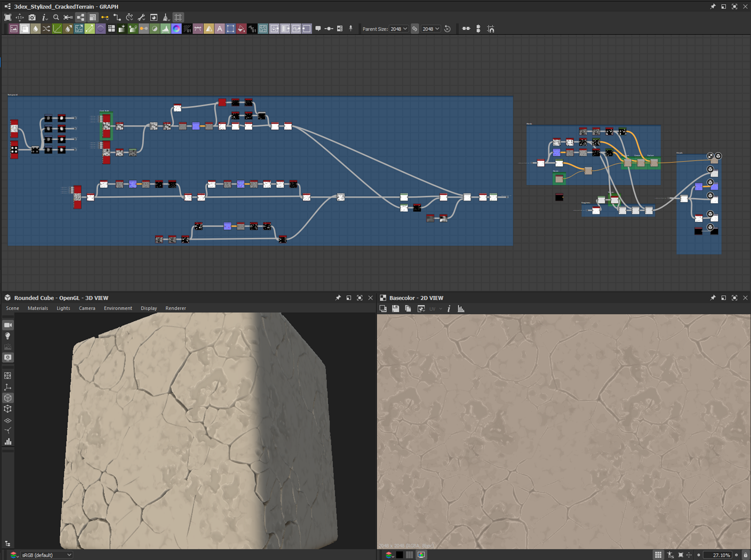Add a comment with the speech bubble icon
The image size is (751, 560).
tap(318, 29)
